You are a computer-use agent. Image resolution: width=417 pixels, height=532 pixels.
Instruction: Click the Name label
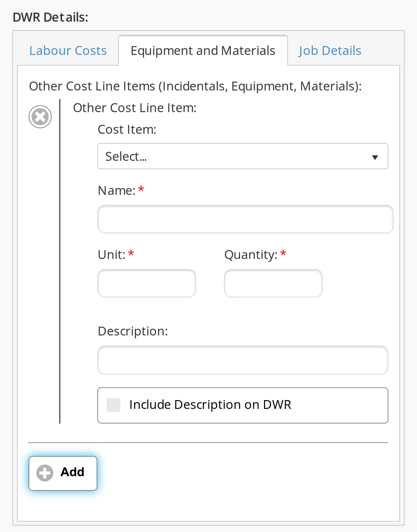point(117,191)
